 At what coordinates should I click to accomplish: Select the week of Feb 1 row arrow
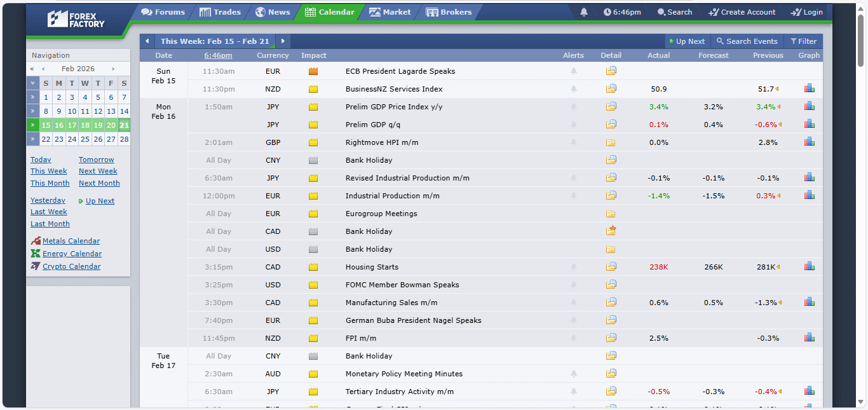click(33, 97)
